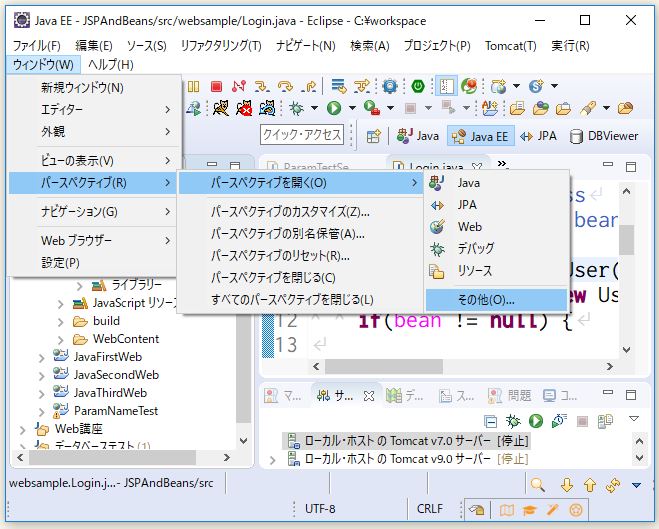Open the Servers view menu triangle
659x529 pixels.
(634, 419)
